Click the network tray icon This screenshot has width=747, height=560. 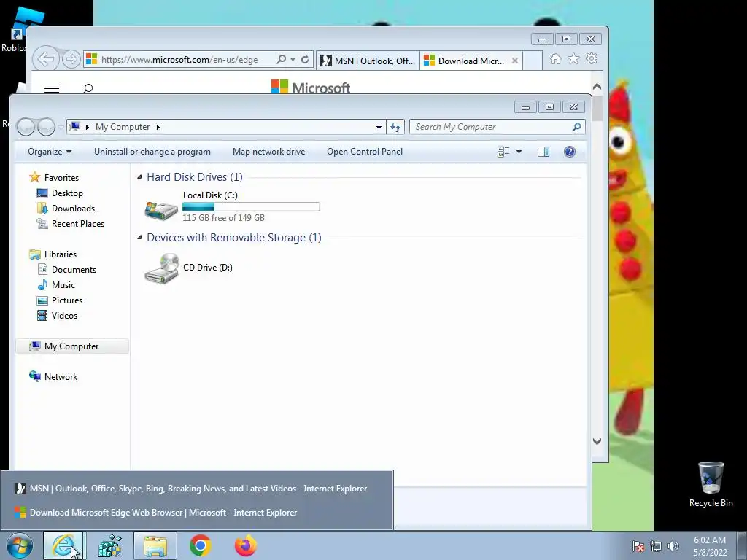656,546
